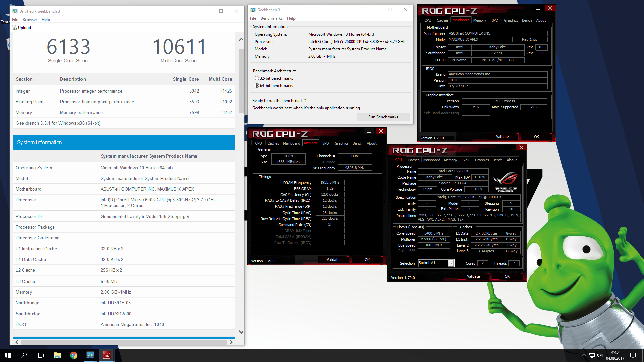Open Benchmarks menu in Geekbench 3
Image resolution: width=644 pixels, height=362 pixels.
(271, 18)
